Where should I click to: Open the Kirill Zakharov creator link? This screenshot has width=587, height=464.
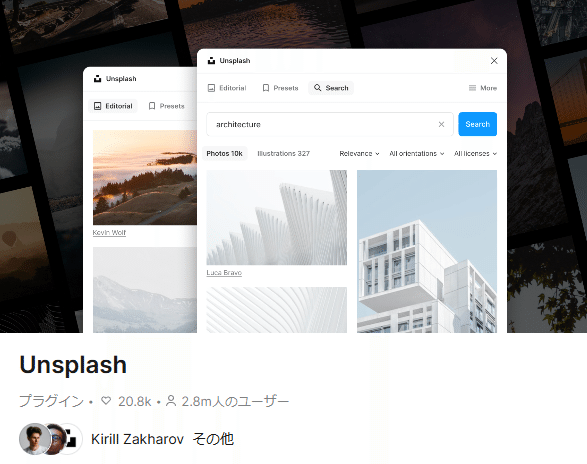(x=137, y=439)
